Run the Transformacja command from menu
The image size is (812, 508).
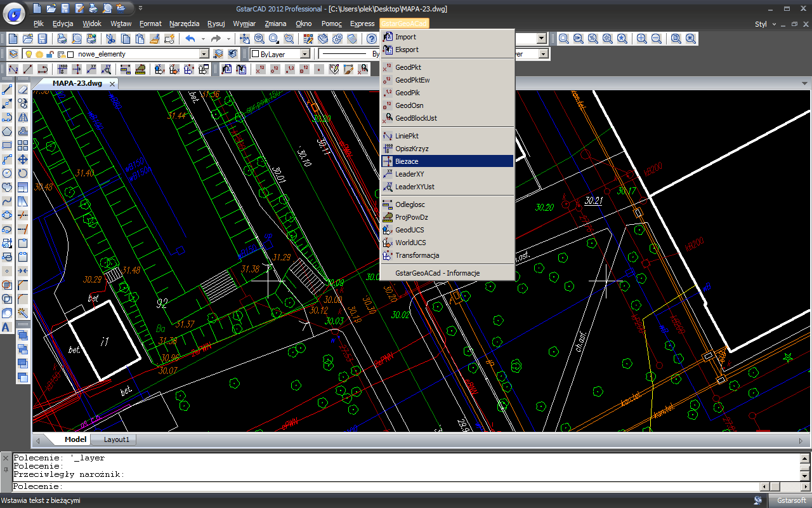pyautogui.click(x=447, y=255)
